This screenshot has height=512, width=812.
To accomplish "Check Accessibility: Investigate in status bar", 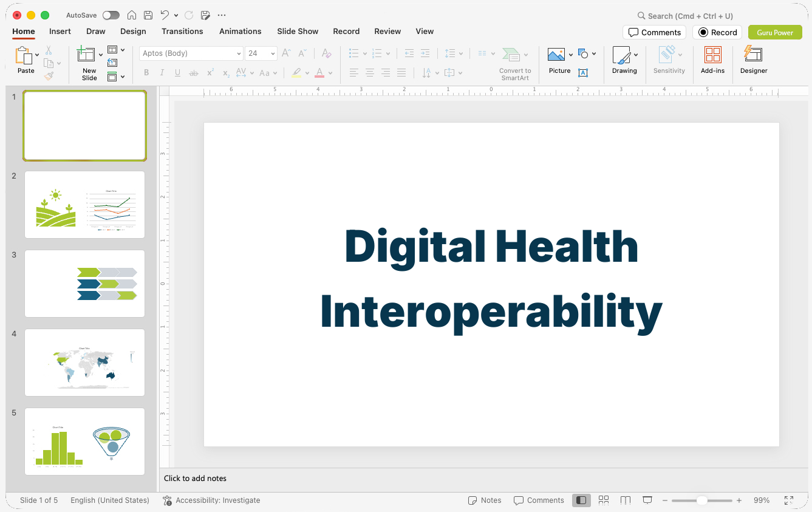I will 211,500.
